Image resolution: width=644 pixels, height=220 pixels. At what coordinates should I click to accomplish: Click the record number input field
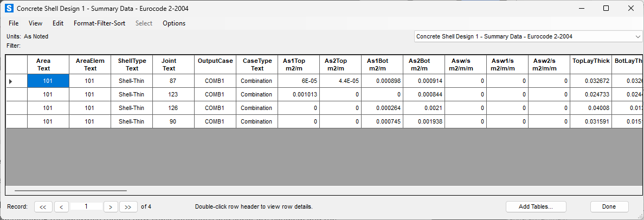coord(86,206)
